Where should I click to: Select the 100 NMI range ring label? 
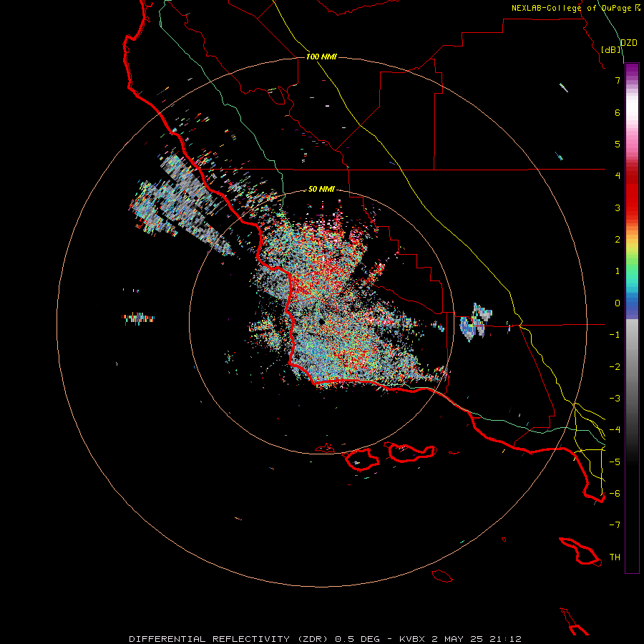[x=321, y=57]
